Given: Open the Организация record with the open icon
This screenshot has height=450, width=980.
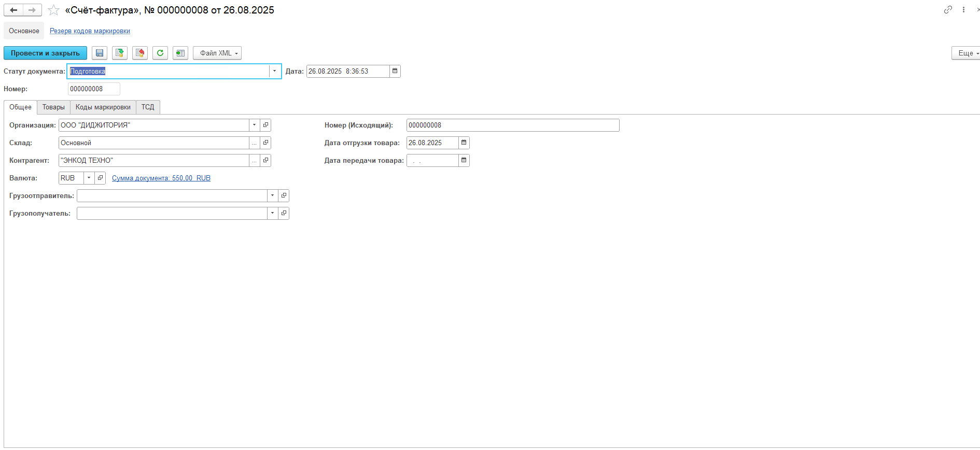Looking at the screenshot, I should pos(265,125).
